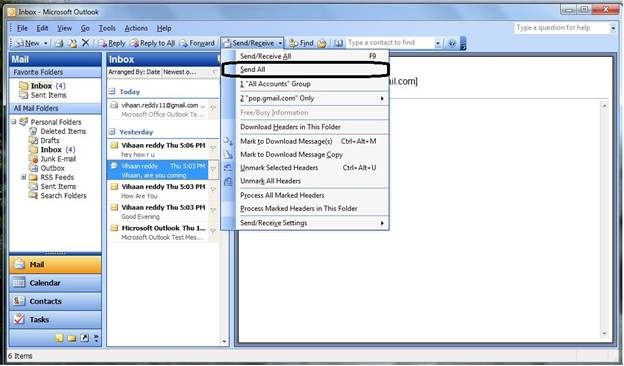Image resolution: width=624 pixels, height=366 pixels.
Task: Collapse the Personal Folders tree node
Action: tap(14, 122)
